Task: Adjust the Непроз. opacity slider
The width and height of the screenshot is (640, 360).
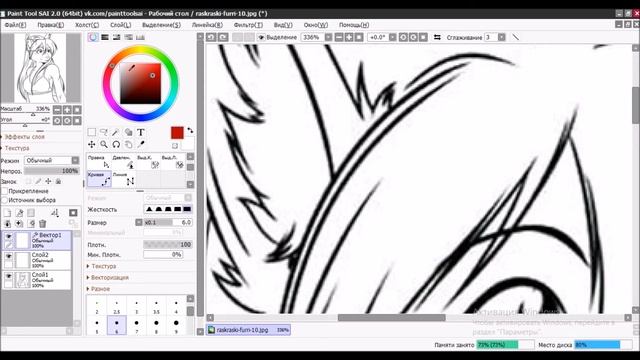Action: [52, 171]
